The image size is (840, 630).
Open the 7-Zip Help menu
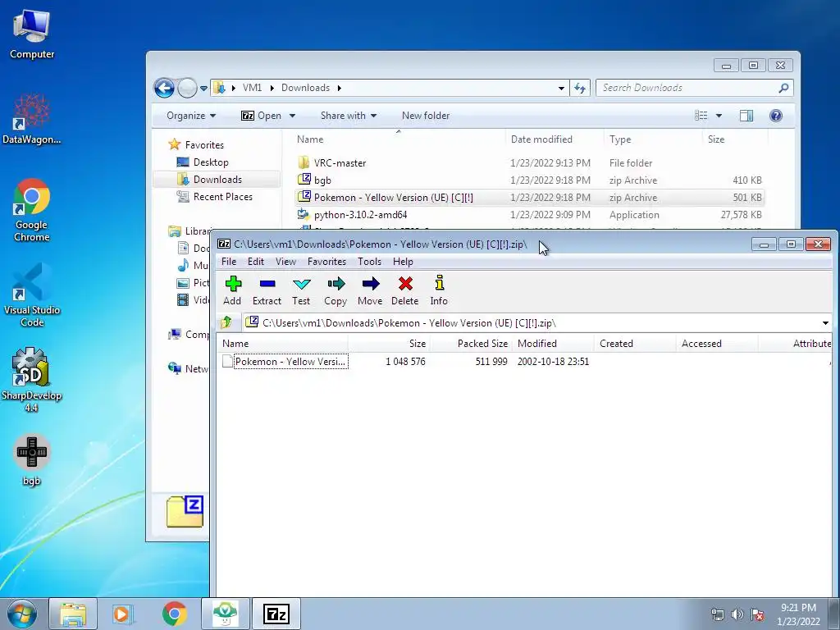click(403, 262)
